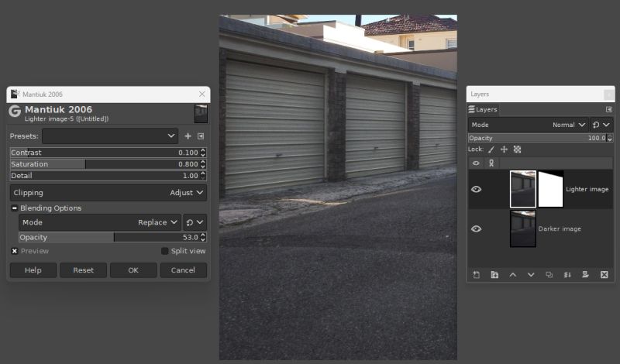Open the layer Mode Normal dropdown
Viewport: 620px width, 364px height.
pos(529,125)
